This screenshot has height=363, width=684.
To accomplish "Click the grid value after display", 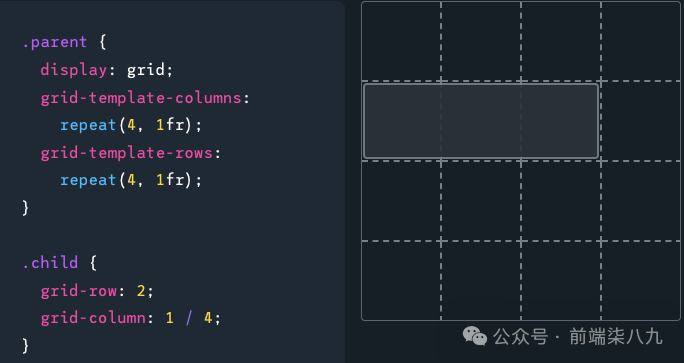I will pyautogui.click(x=146, y=70).
